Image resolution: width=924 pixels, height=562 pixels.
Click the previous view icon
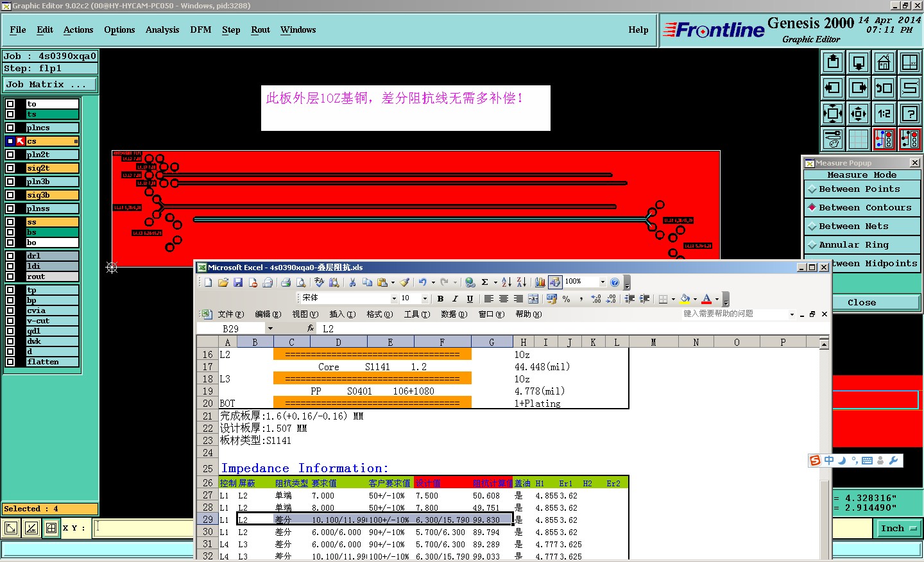[x=884, y=88]
